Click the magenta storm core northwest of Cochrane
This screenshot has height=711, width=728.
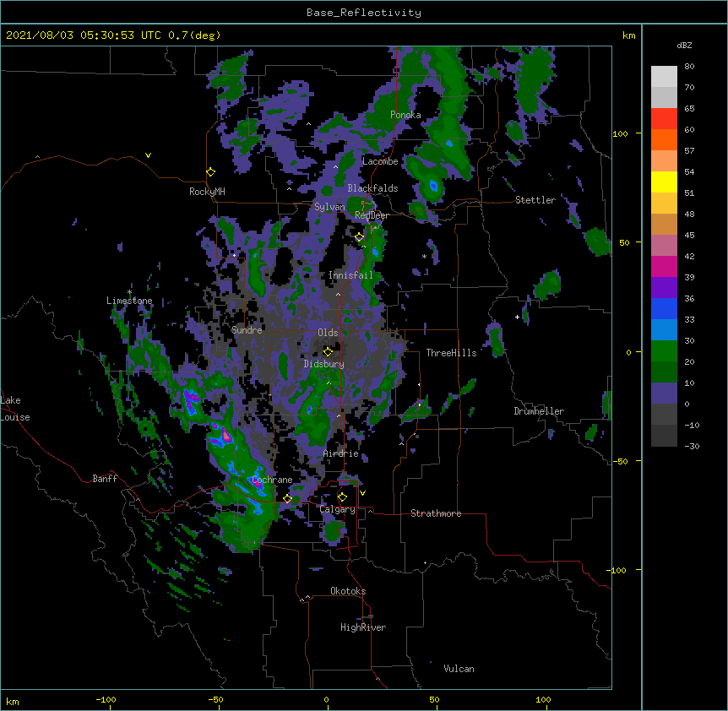point(225,436)
